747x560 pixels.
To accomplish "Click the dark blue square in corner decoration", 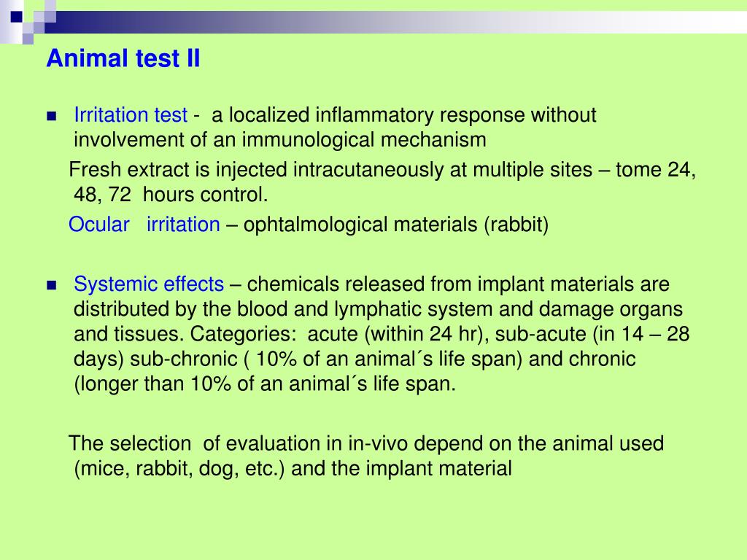I will tap(17, 17).
